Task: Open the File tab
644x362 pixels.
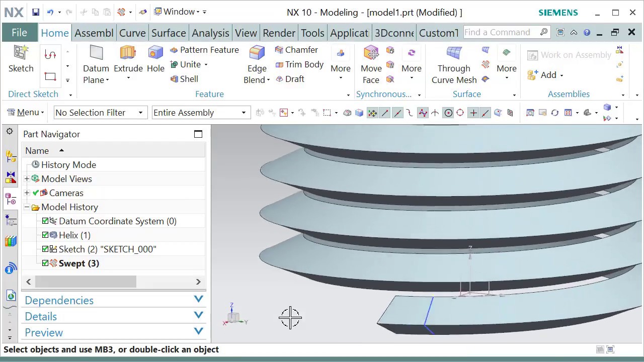Action: pos(19,33)
